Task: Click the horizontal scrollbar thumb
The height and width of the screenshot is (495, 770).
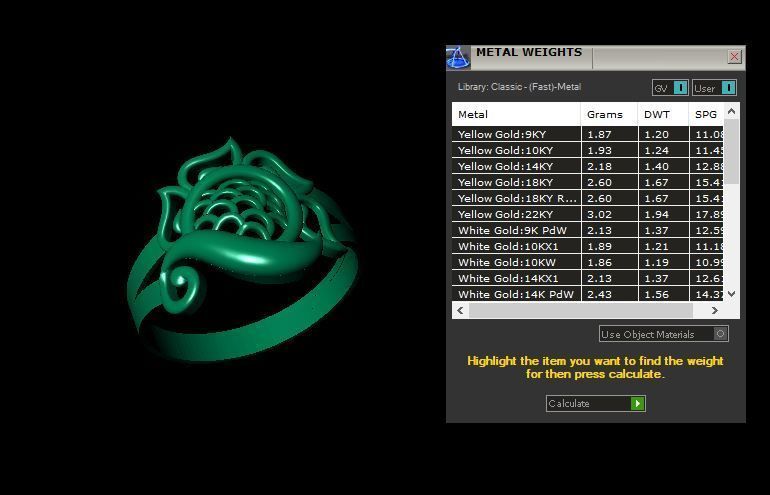Action: [x=580, y=310]
